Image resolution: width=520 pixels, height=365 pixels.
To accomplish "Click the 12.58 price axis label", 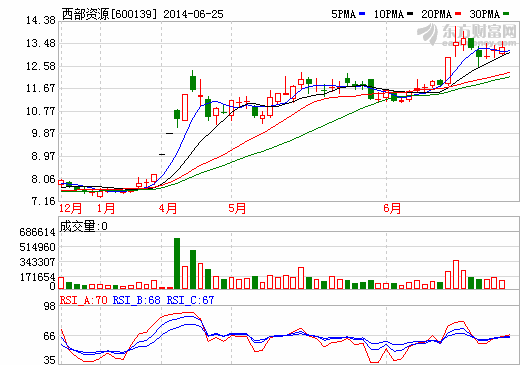I will [x=41, y=66].
